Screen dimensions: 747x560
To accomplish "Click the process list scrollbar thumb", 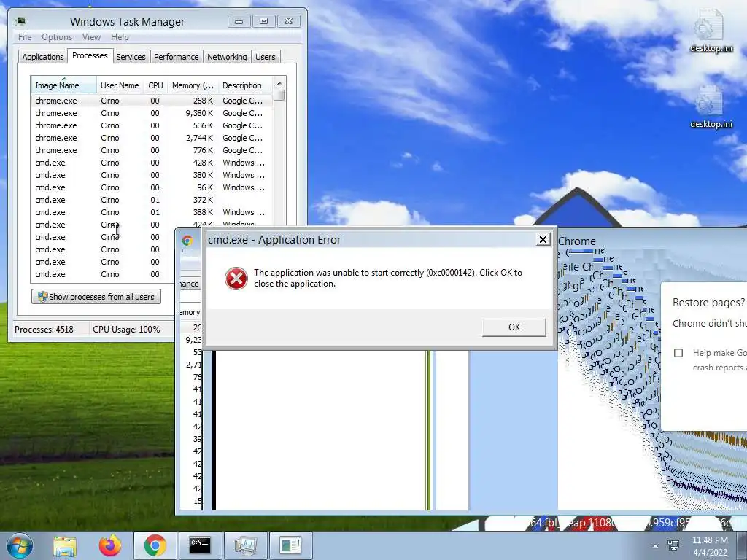I will [x=279, y=95].
